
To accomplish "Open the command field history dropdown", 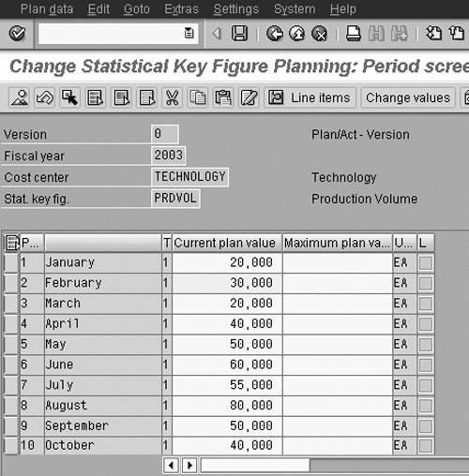I will point(189,33).
